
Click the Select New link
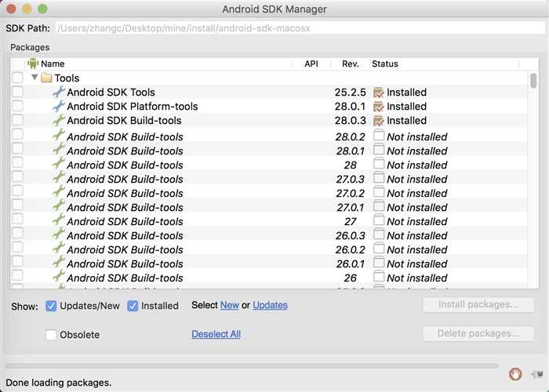tap(229, 305)
